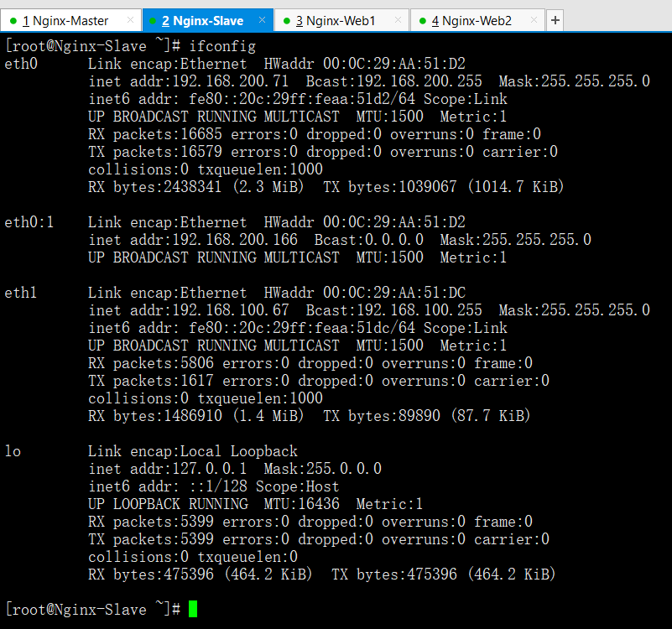
Task: Click HWaddr 00:0C:29:AA:51:DC value
Action: coord(364,293)
